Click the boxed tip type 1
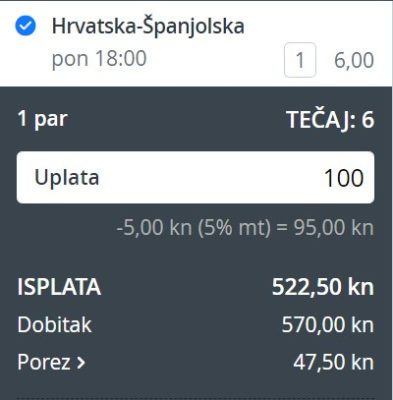 (x=300, y=60)
